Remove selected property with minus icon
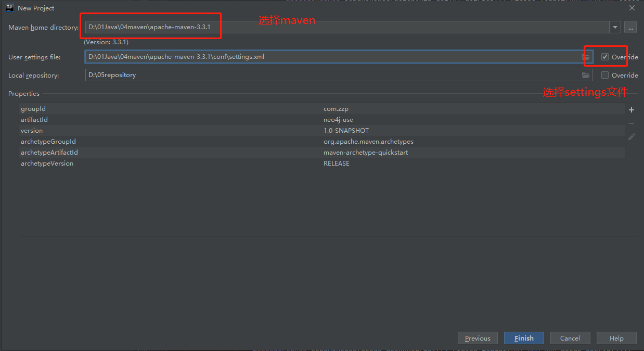The image size is (644, 351). tap(632, 123)
